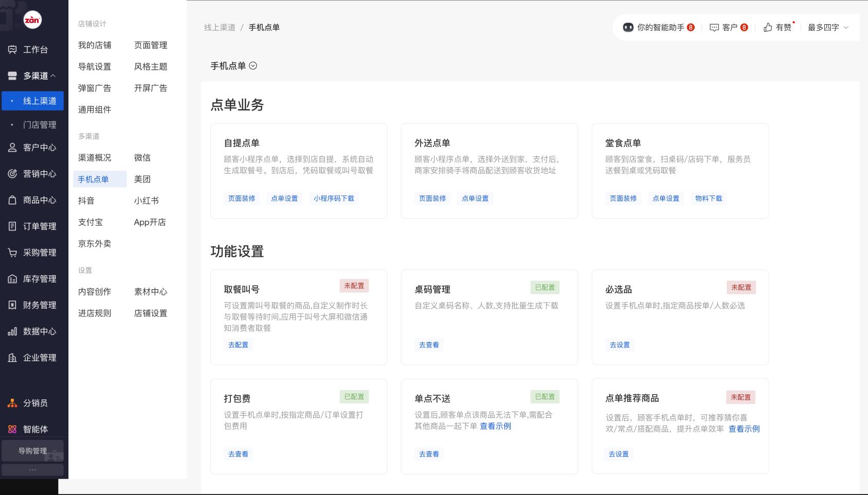Open the 最多四字 account dropdown

(828, 27)
